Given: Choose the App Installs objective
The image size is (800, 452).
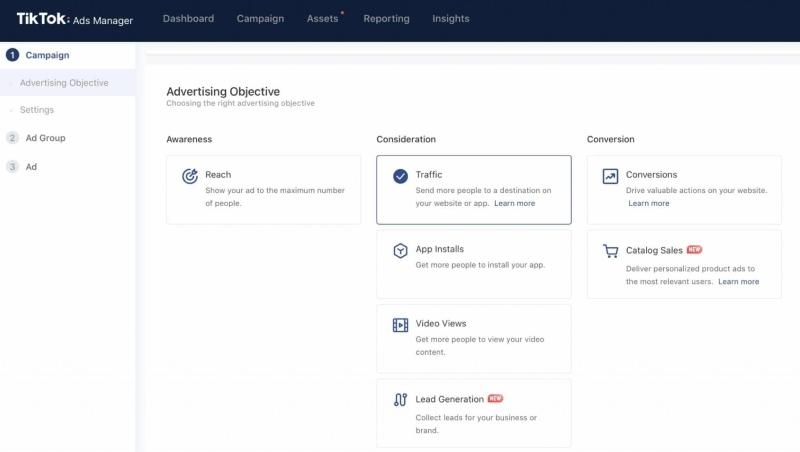Looking at the screenshot, I should [x=474, y=264].
